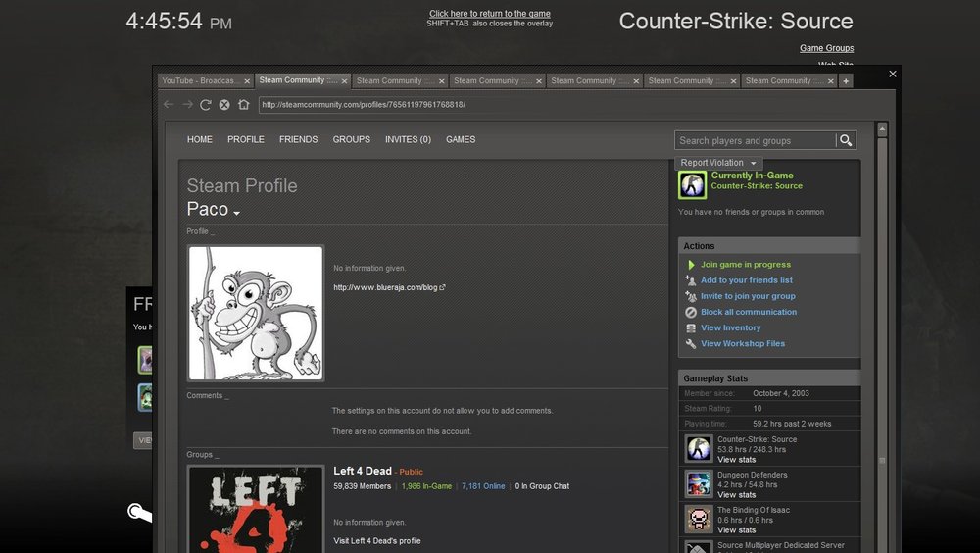Open the GAMES menu item
The height and width of the screenshot is (553, 980).
pos(461,139)
